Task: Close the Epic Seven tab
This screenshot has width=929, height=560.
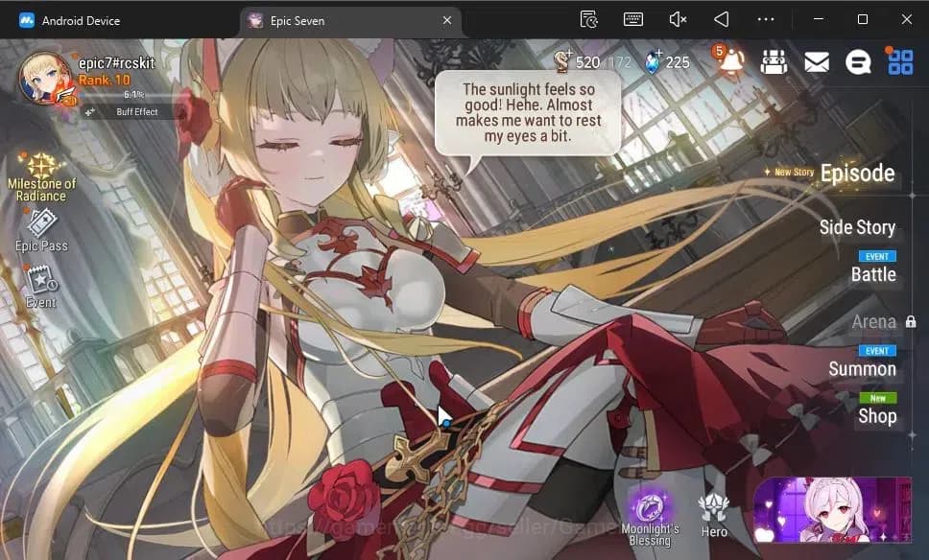Action: (447, 20)
